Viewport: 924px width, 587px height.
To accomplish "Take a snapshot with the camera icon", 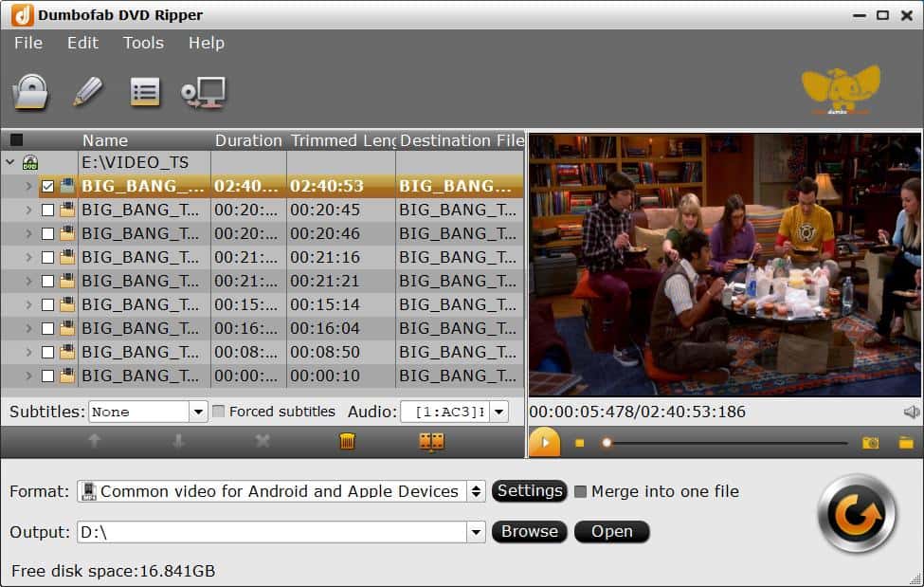I will [x=869, y=442].
